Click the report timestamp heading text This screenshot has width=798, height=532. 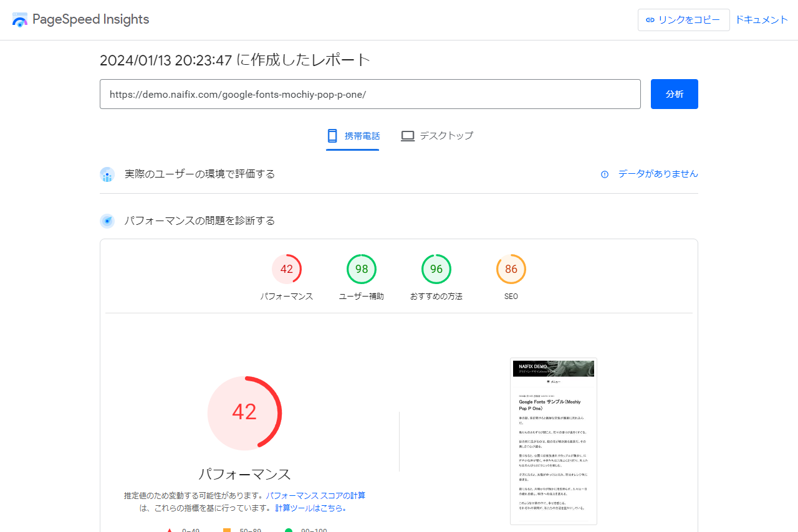[235, 60]
